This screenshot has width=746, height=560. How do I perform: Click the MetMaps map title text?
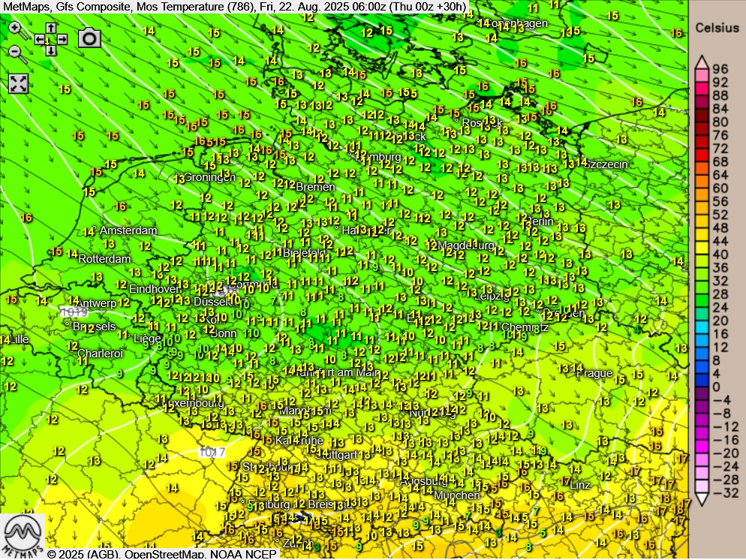(x=233, y=8)
